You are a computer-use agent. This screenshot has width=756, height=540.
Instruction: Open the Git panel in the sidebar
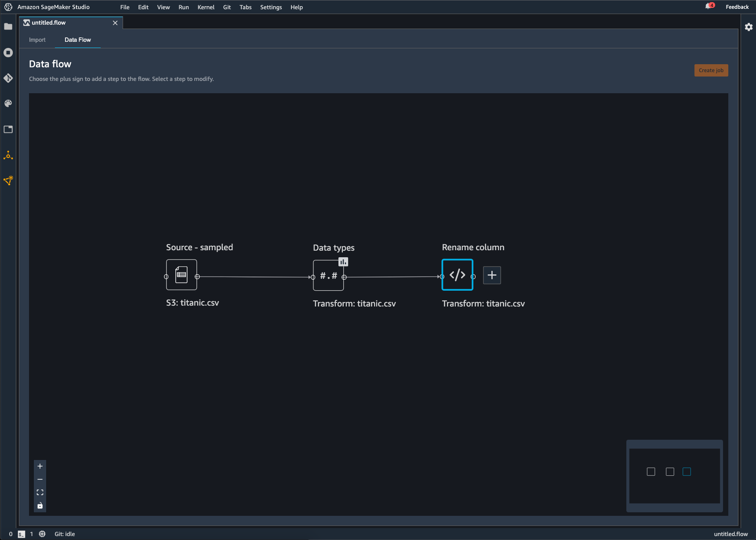(8, 78)
